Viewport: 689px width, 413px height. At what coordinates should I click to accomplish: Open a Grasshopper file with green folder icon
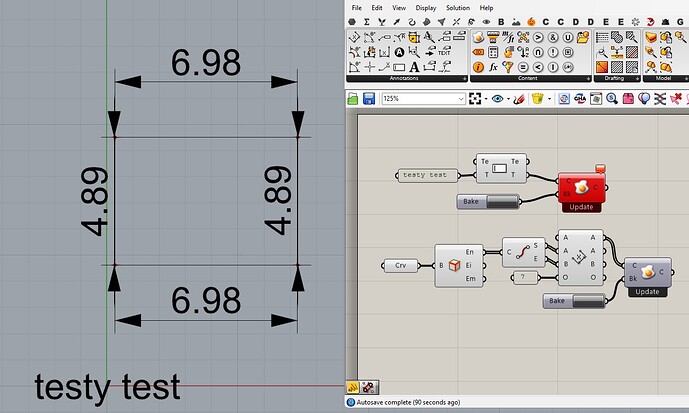tap(353, 98)
